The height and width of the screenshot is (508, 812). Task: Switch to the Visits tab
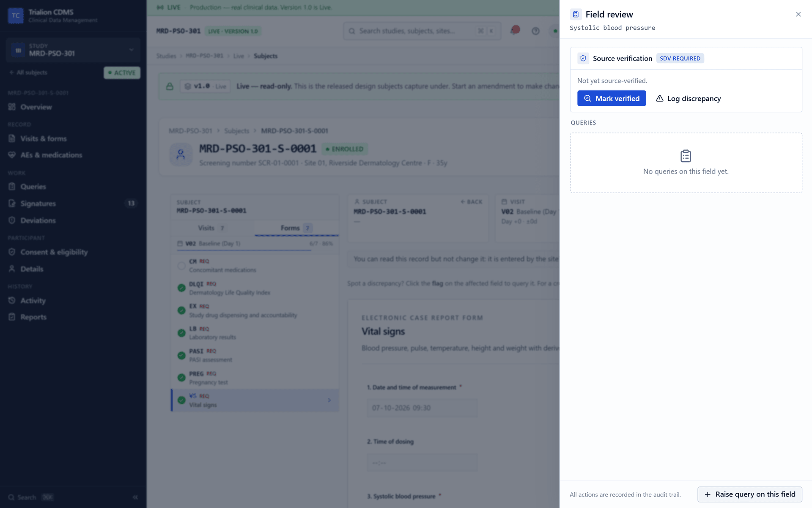(212, 228)
